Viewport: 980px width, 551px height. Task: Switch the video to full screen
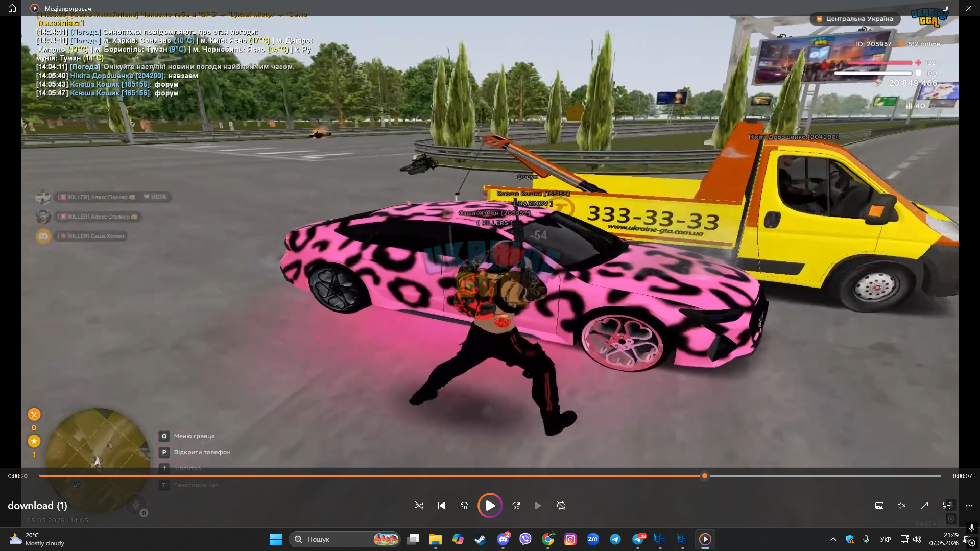[x=924, y=506]
